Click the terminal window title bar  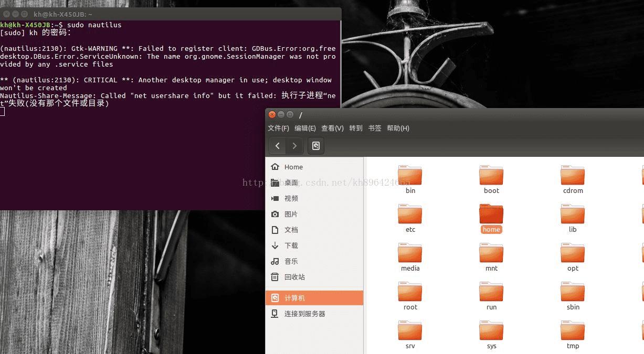click(171, 14)
